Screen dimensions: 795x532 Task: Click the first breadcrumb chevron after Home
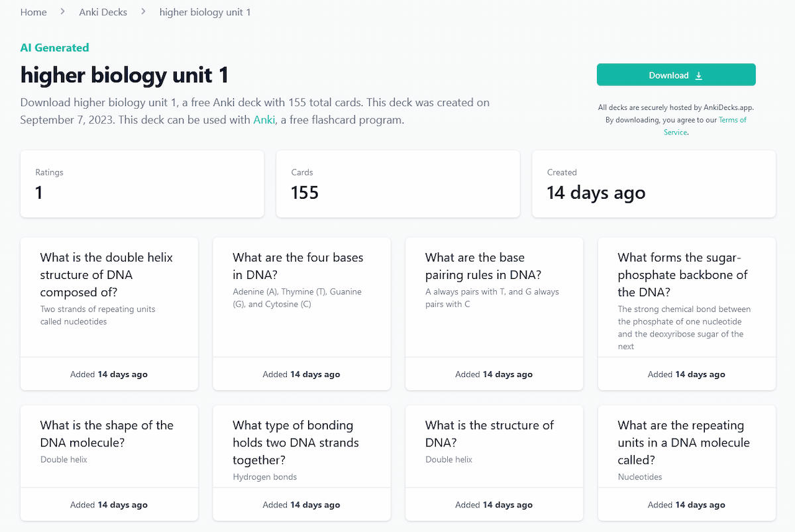pos(63,12)
